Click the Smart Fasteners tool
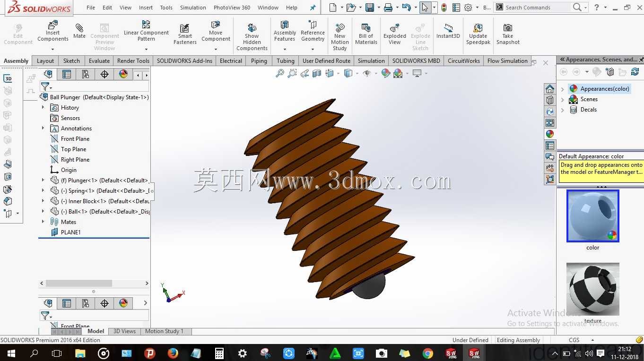The height and width of the screenshot is (361, 644). [x=185, y=34]
